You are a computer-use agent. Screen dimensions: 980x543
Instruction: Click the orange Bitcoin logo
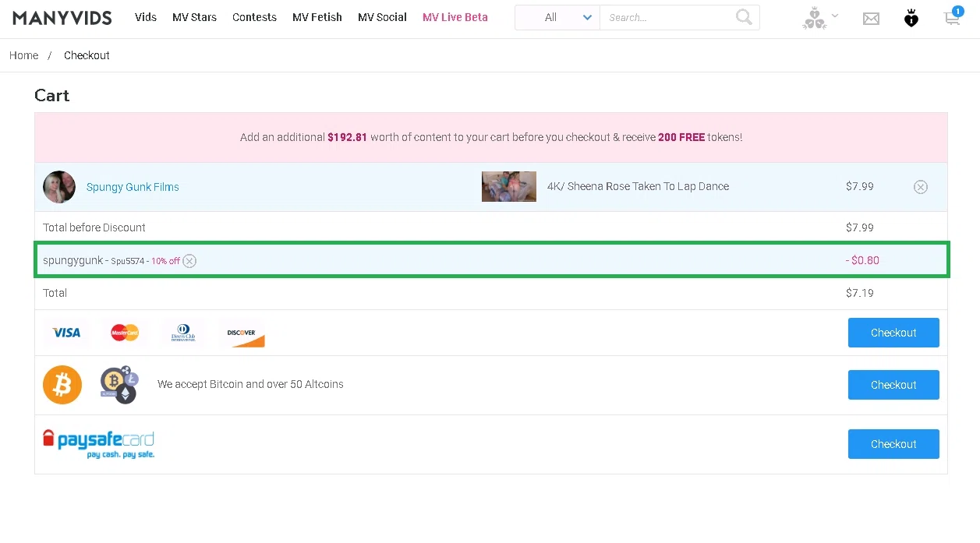(x=62, y=385)
